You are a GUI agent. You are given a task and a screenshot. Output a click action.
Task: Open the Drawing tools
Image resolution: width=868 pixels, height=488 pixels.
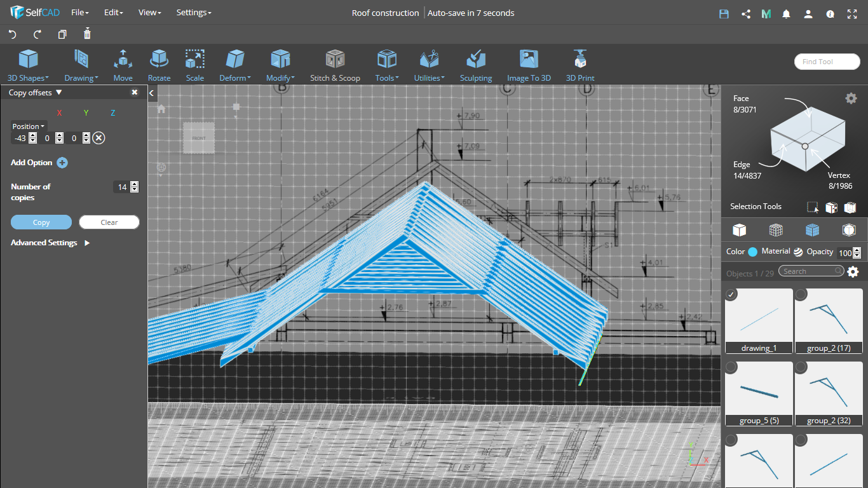(x=81, y=65)
